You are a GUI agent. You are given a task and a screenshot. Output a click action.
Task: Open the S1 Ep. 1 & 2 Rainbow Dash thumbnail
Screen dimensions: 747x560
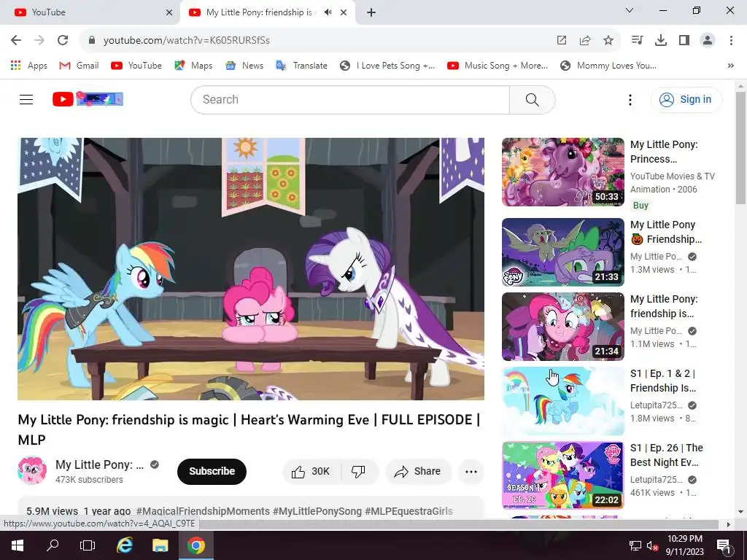(563, 401)
